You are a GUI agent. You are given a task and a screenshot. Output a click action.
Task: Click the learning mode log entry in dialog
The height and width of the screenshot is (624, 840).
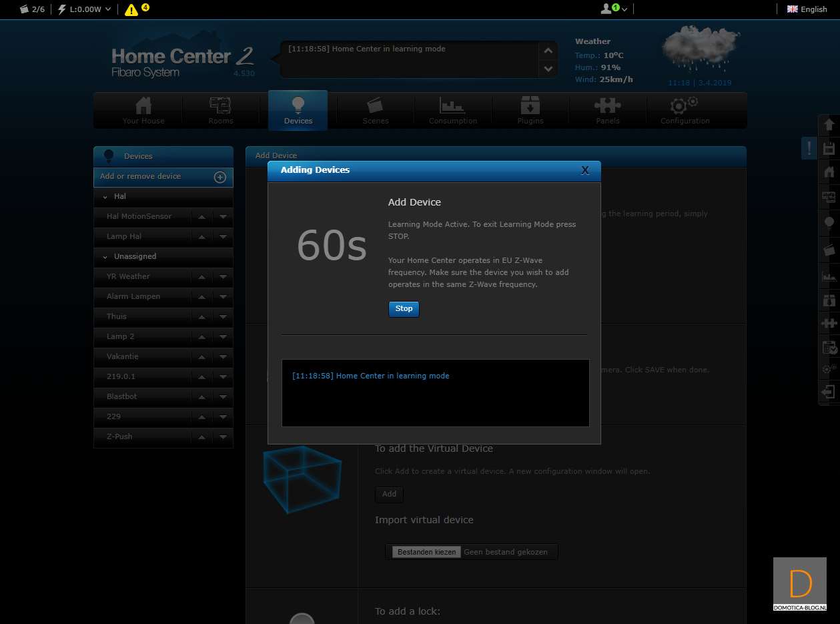370,376
